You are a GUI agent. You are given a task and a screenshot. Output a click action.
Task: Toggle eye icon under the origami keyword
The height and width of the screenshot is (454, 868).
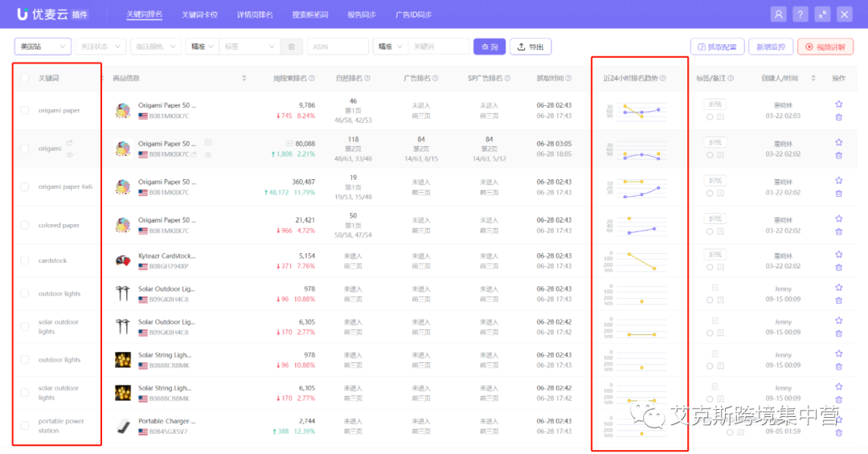coord(69,155)
